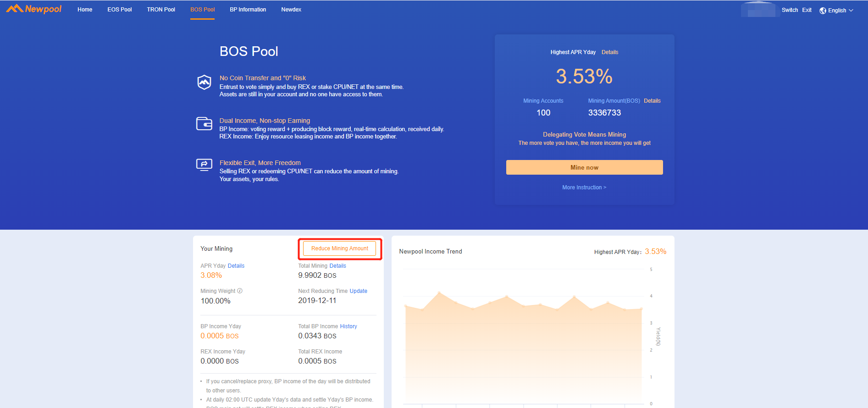This screenshot has width=868, height=408.
Task: Click Update next to Next Reducing Time
Action: [x=358, y=291]
